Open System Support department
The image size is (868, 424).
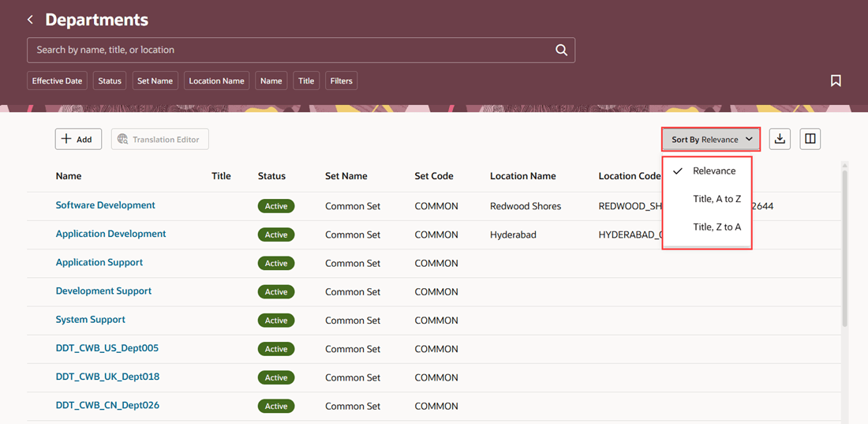tap(90, 320)
